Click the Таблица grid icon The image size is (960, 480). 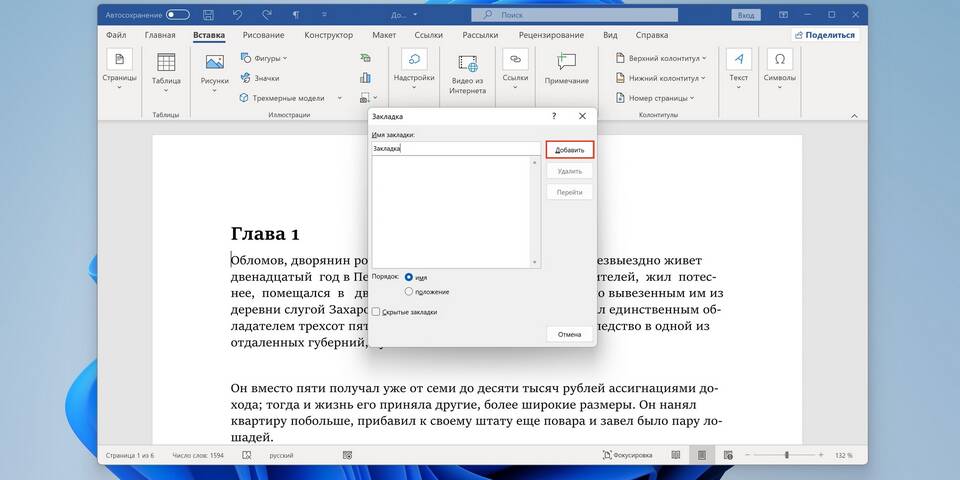(x=166, y=63)
